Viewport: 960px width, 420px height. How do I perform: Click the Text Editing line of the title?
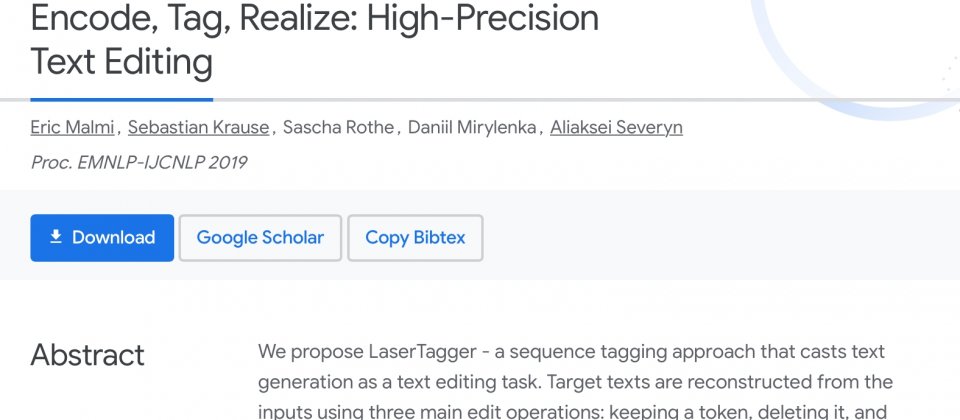pyautogui.click(x=122, y=62)
